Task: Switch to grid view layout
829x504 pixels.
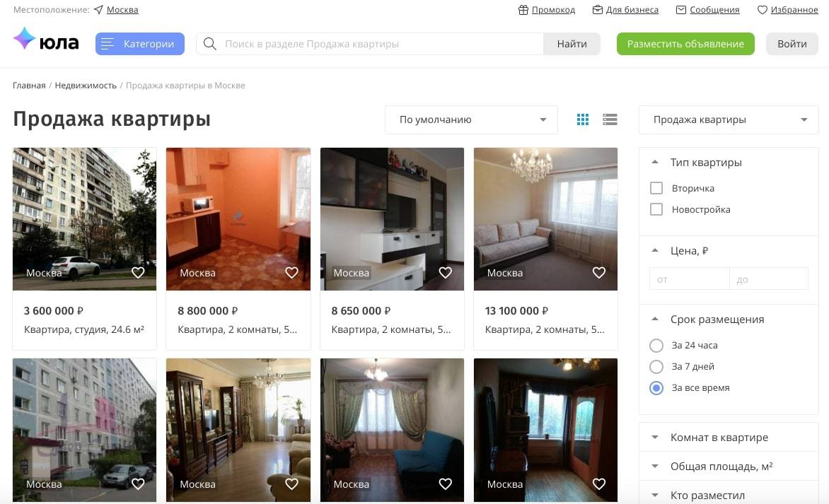Action: pyautogui.click(x=583, y=119)
